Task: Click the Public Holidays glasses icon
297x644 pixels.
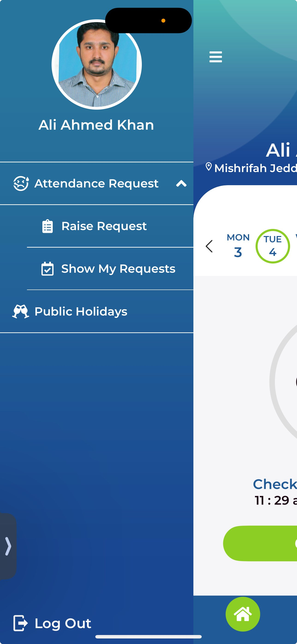Action: pyautogui.click(x=21, y=311)
